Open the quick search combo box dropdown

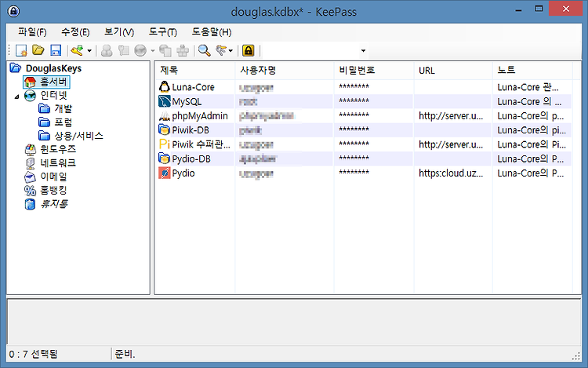[x=363, y=51]
